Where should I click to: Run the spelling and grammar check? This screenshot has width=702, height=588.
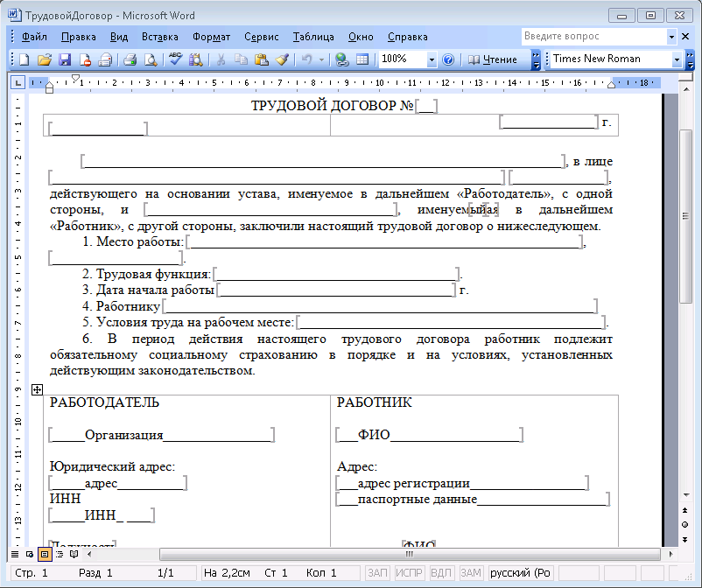(175, 59)
